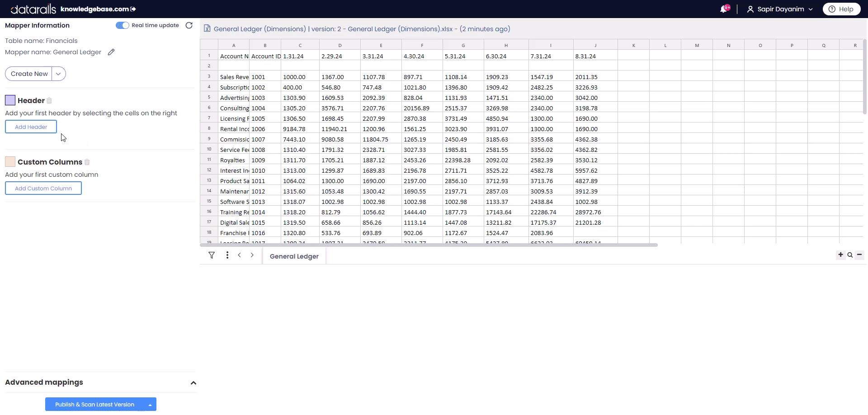Screen dimensions: 868x415
Task: Zoom out with the minus icon
Action: click(x=859, y=255)
